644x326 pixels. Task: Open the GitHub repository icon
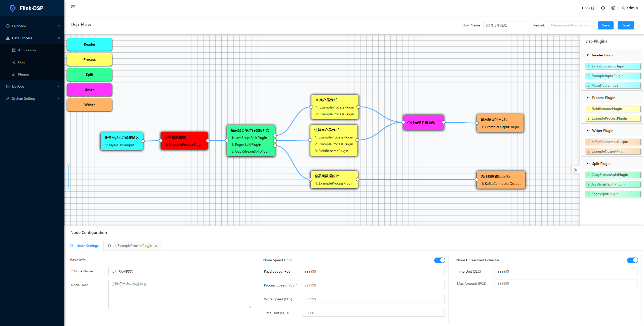[x=603, y=8]
